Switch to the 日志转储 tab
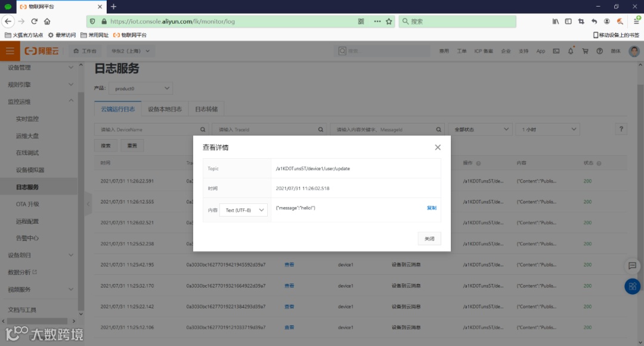 (x=206, y=109)
